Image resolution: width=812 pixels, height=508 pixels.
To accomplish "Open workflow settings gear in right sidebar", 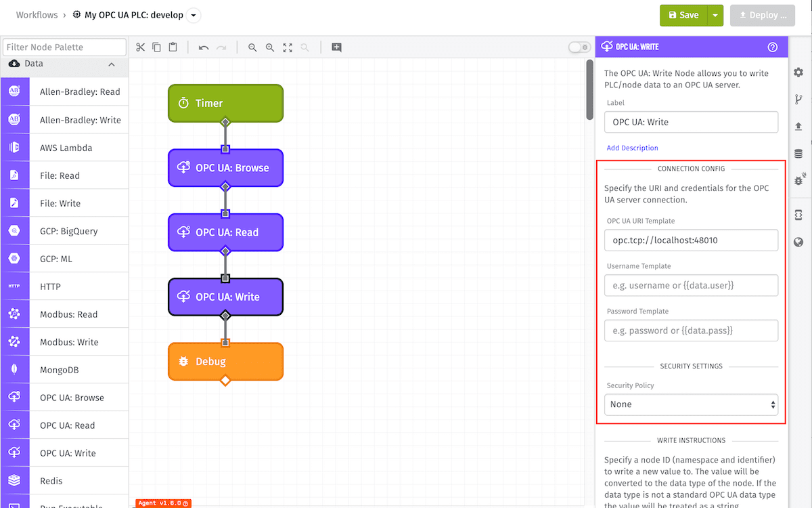I will pyautogui.click(x=798, y=72).
